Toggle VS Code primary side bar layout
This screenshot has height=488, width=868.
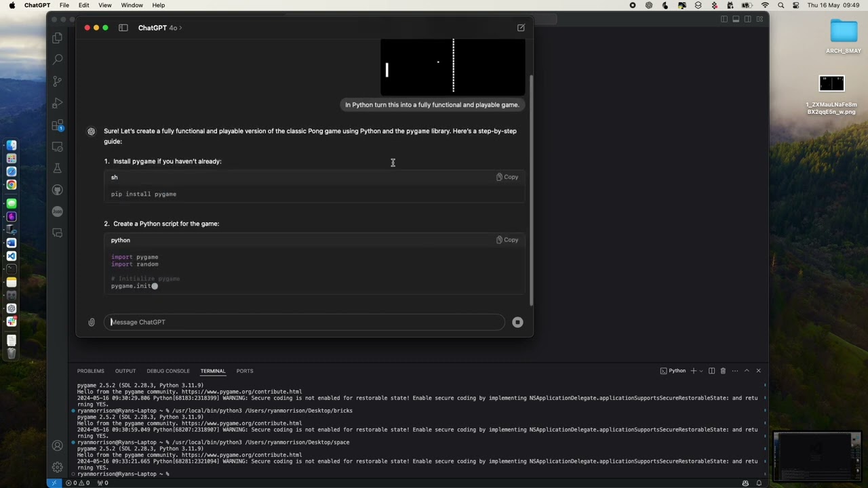coord(724,19)
